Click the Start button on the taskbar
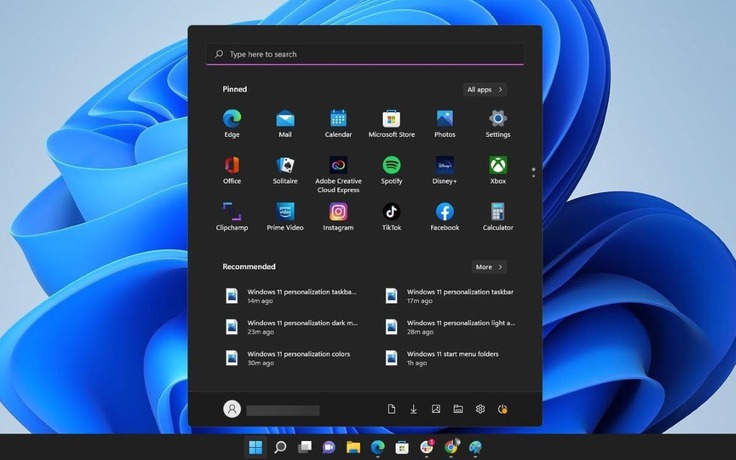The height and width of the screenshot is (460, 736). pyautogui.click(x=255, y=447)
